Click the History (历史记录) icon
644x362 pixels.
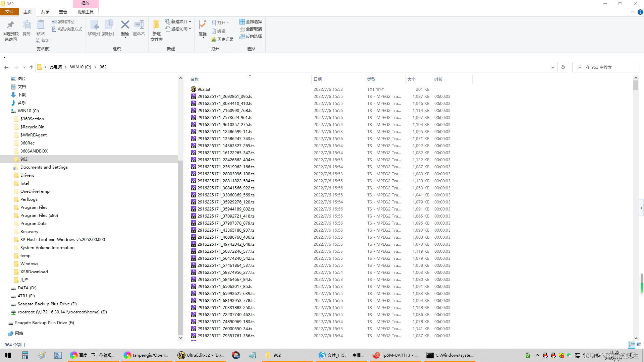tap(222, 40)
